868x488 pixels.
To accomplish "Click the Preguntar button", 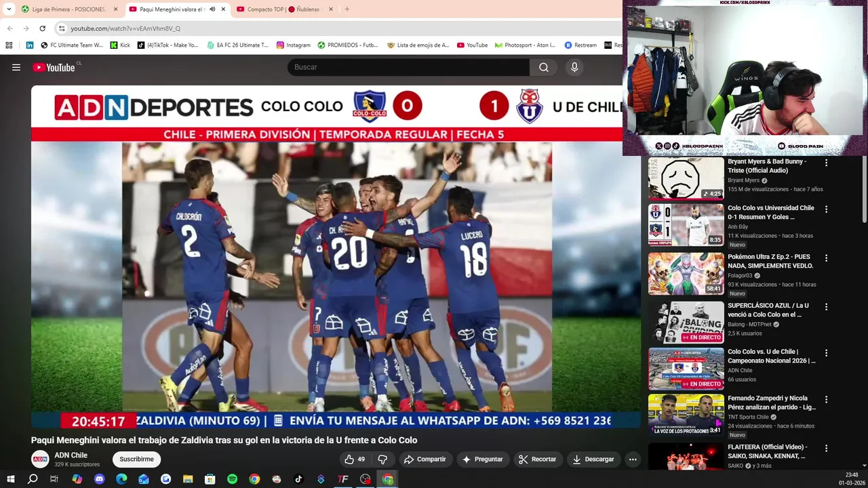I will coord(482,460).
